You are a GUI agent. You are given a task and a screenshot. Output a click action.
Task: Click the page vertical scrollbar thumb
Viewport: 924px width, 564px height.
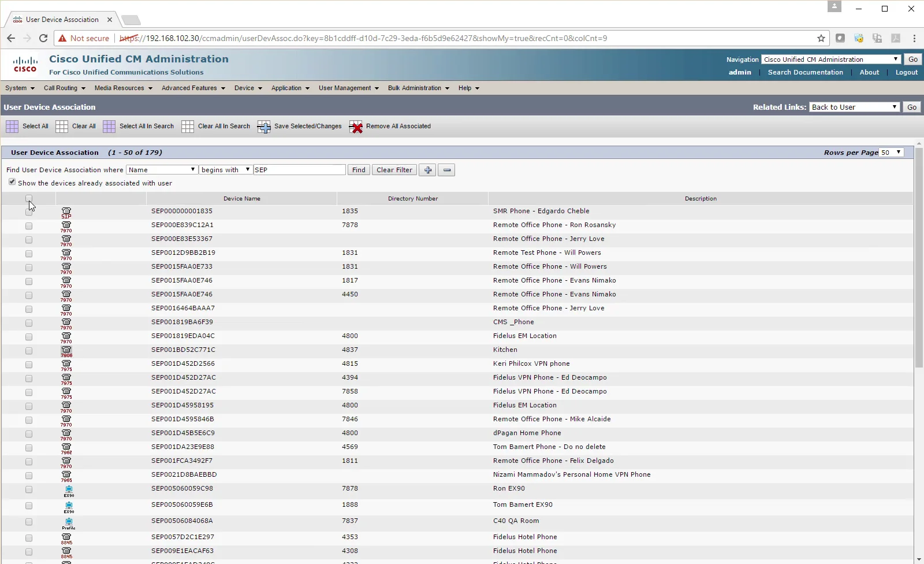click(x=919, y=257)
